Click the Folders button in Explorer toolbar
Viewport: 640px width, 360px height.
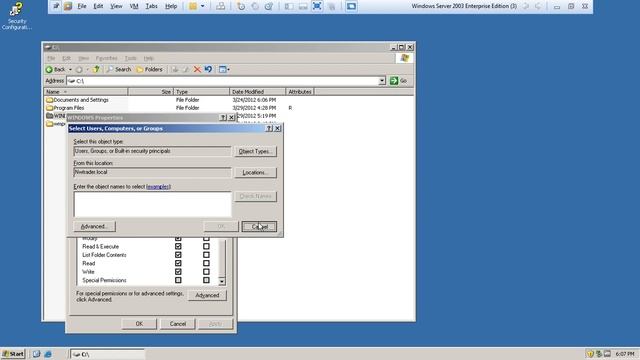pyautogui.click(x=149, y=69)
